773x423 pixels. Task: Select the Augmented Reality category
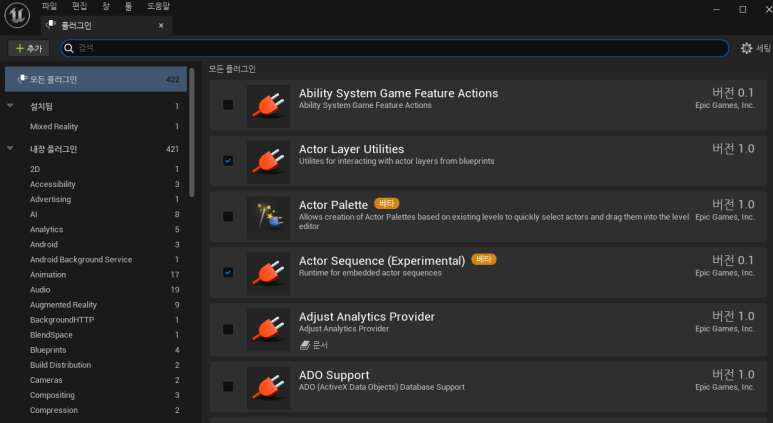pos(96,305)
